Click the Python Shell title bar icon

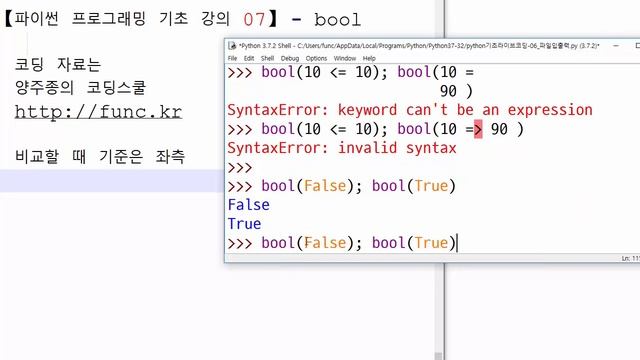point(232,46)
